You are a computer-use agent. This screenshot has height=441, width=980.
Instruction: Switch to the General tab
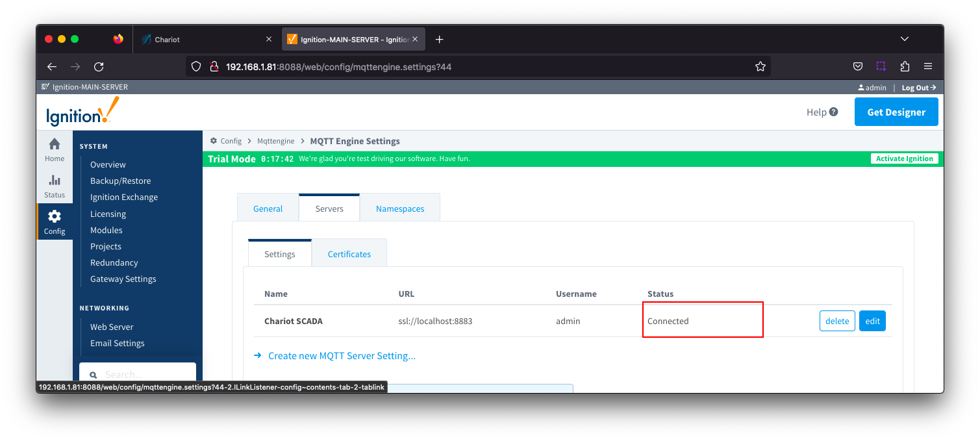tap(268, 208)
